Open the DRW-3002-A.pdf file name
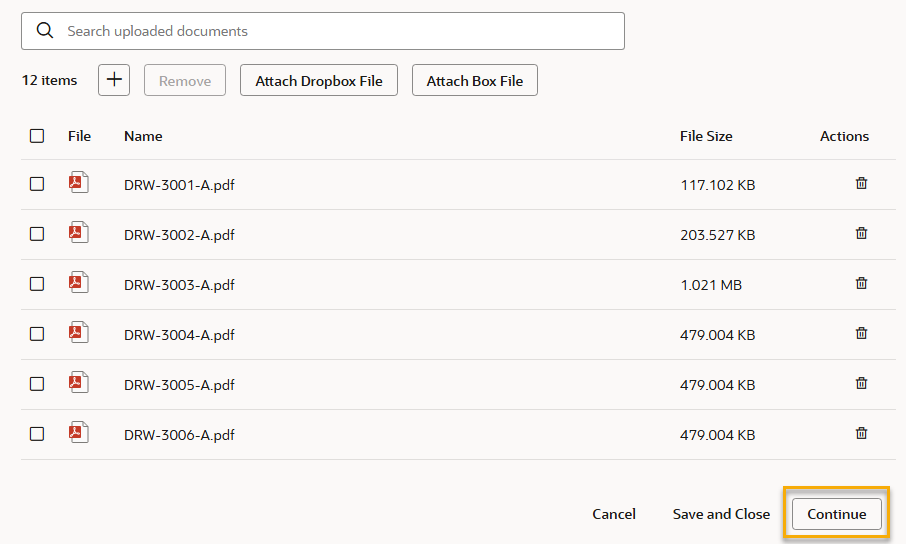Image resolution: width=906 pixels, height=544 pixels. 179,235
